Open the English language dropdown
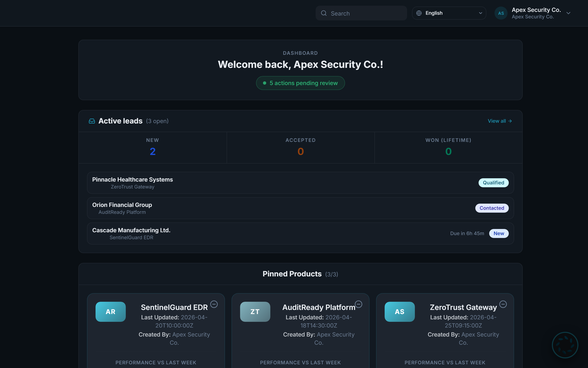The image size is (588, 368). (449, 13)
